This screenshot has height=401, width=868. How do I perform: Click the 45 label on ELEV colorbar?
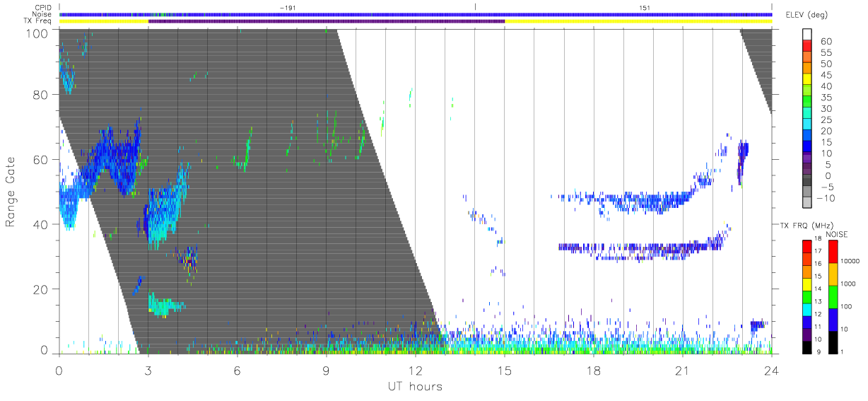point(826,75)
